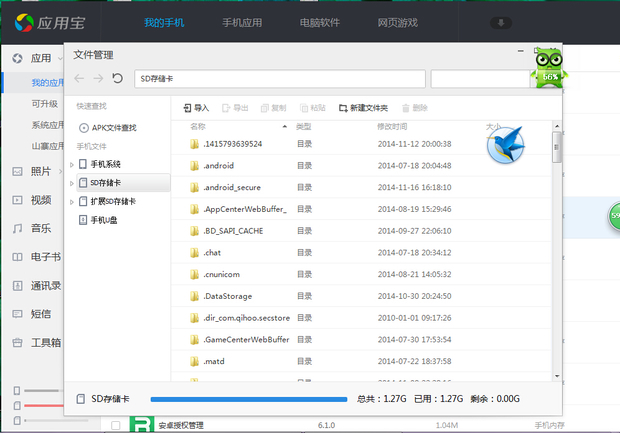Create a folder with 新建文件夹

click(x=363, y=108)
